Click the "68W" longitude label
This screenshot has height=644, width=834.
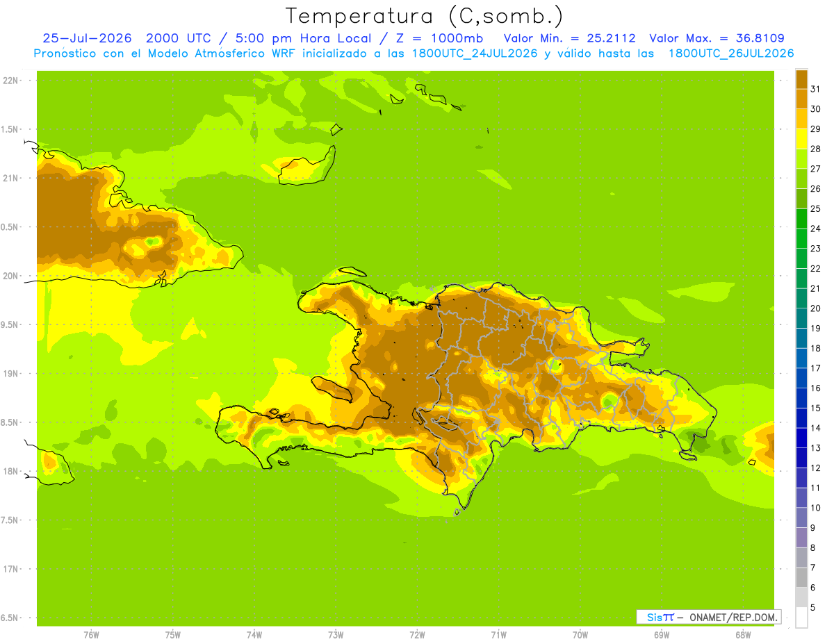(743, 635)
